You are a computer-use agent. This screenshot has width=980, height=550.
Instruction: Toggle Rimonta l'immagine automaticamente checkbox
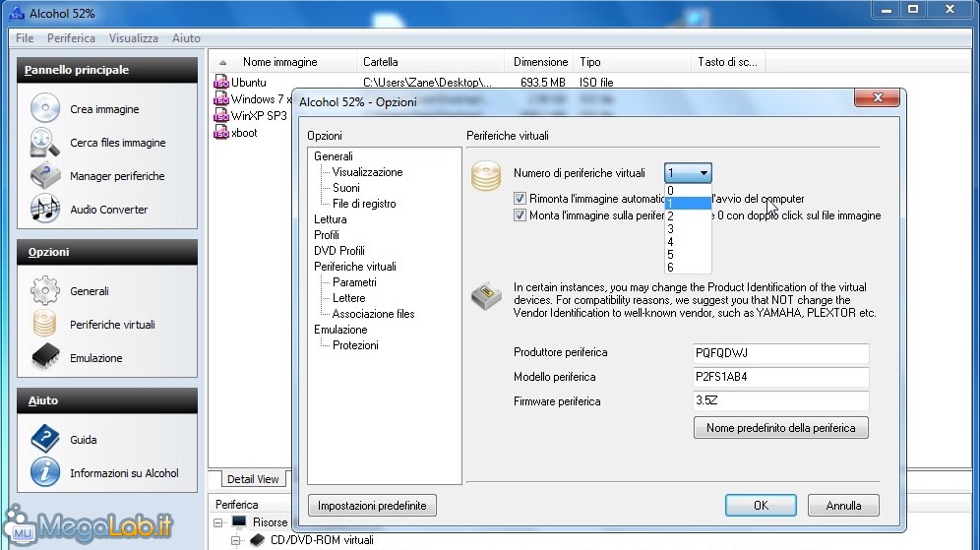point(520,198)
